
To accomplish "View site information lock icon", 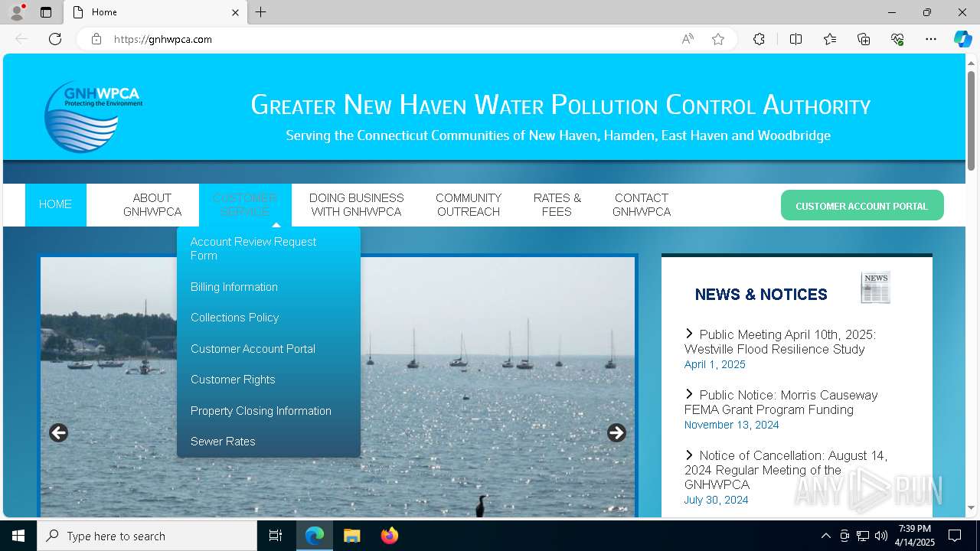I will coord(96,39).
